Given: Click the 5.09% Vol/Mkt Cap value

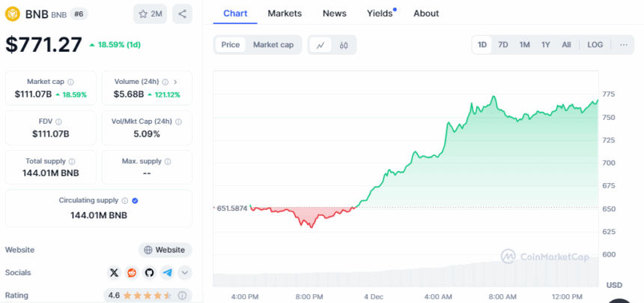Looking at the screenshot, I should [147, 133].
